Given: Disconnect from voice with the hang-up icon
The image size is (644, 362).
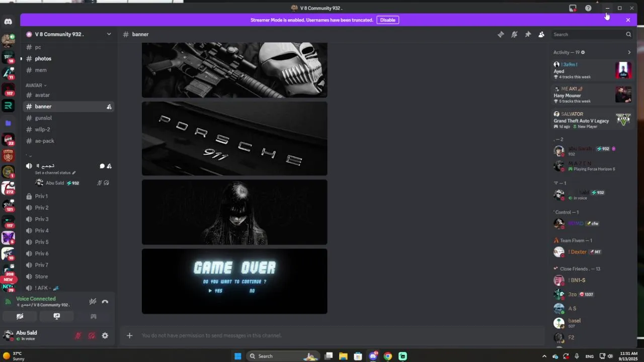Looking at the screenshot, I should coord(105,302).
